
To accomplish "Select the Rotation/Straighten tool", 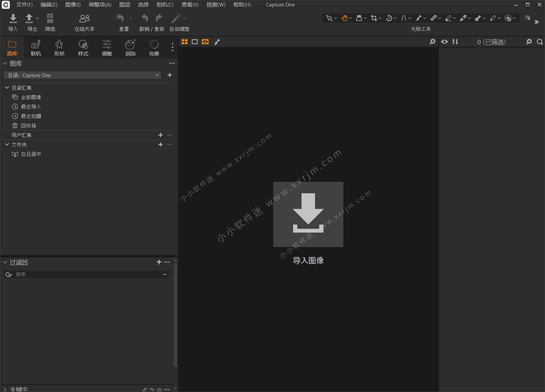I will coord(389,18).
